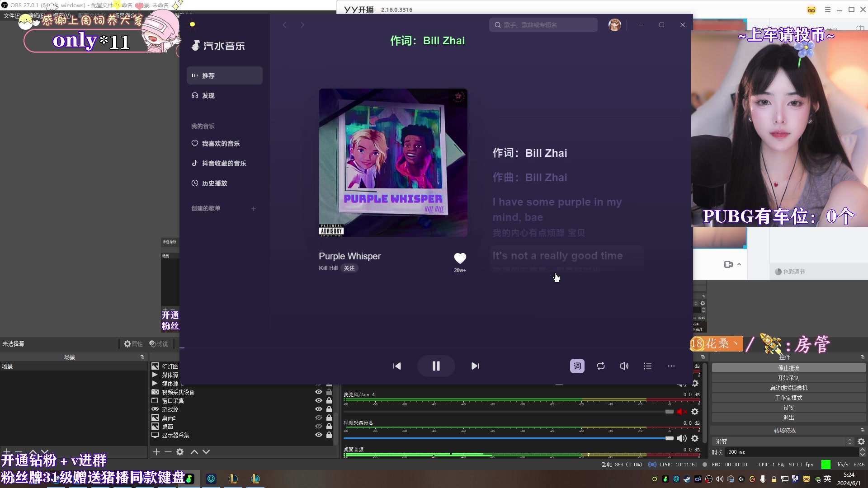This screenshot has width=868, height=488.
Task: Open 视频采集设备 audio settings gear
Action: pyautogui.click(x=695, y=438)
